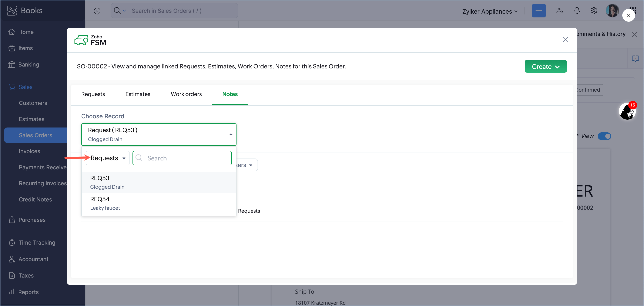Collapse the Choose Record combo box
Screen dimensions: 644x306
[231, 134]
